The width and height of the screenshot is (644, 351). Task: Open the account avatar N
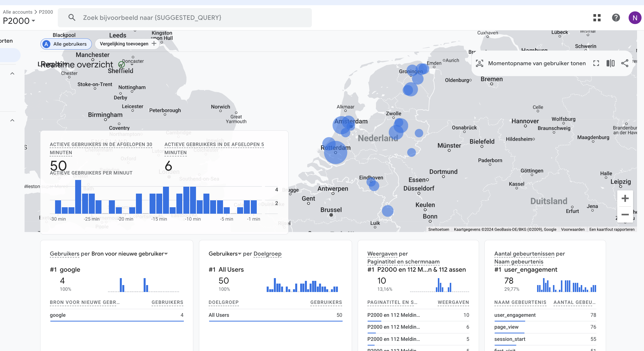(635, 18)
